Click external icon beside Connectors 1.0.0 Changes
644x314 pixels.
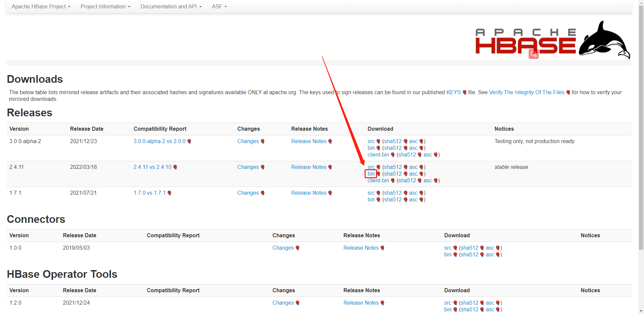coord(298,248)
